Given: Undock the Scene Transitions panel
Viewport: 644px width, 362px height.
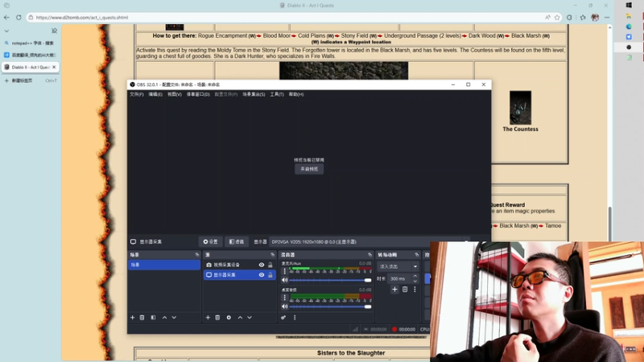Looking at the screenshot, I should 417,254.
